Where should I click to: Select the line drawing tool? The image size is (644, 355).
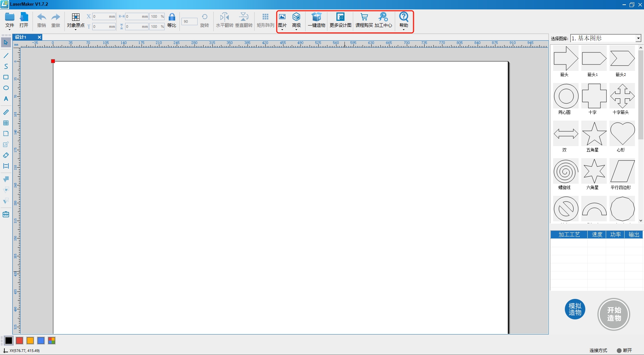click(6, 55)
